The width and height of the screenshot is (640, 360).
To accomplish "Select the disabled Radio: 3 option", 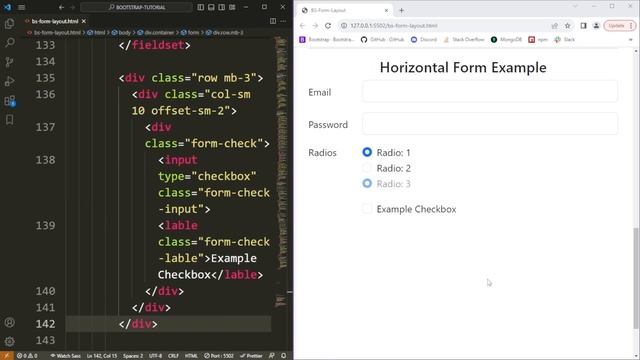I will (367, 183).
